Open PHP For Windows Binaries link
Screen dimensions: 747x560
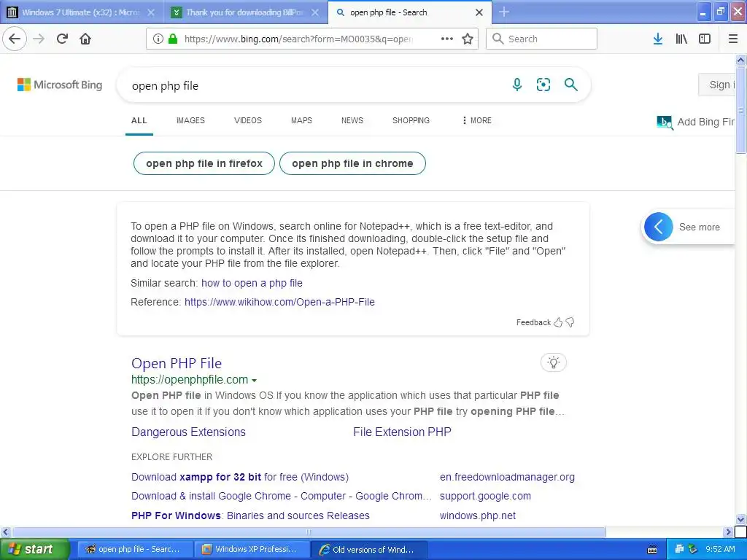pos(251,516)
